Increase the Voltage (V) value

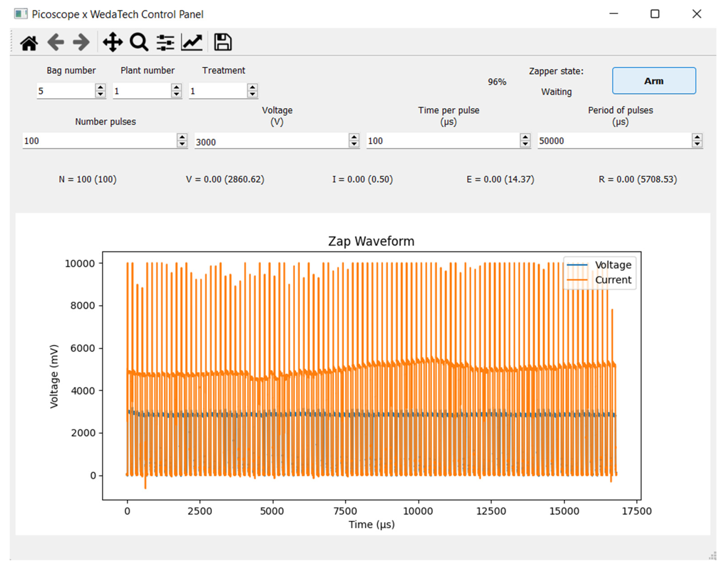coord(354,137)
